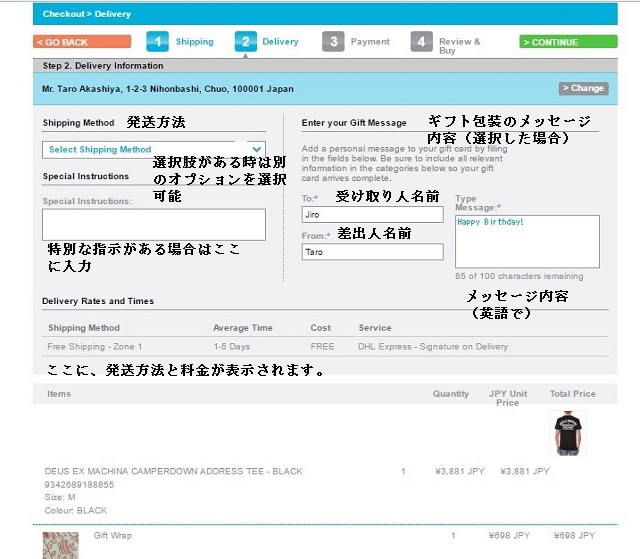Click the step 4 number icon

click(422, 41)
